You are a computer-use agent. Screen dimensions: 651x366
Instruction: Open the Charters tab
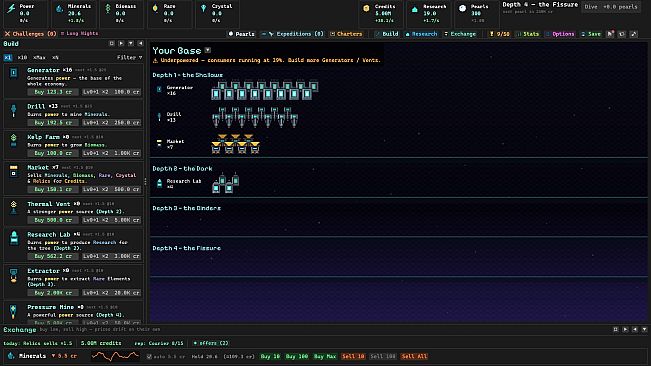coord(346,34)
